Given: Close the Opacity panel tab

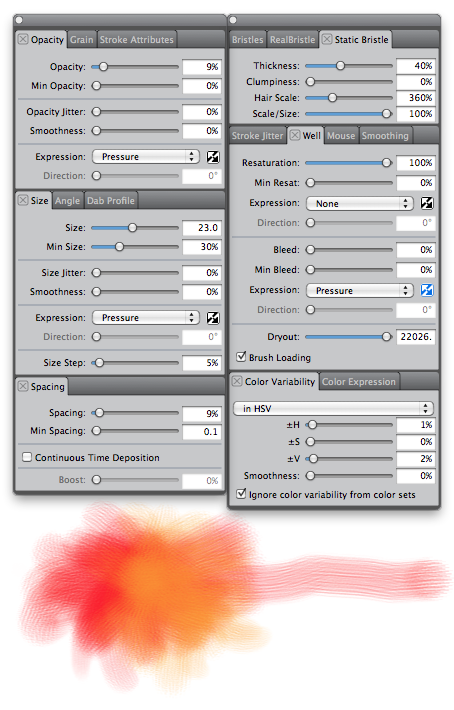Looking at the screenshot, I should pyautogui.click(x=23, y=39).
